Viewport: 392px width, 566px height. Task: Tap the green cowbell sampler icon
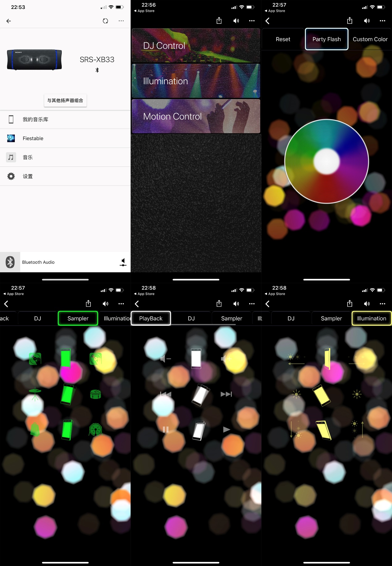pyautogui.click(x=35, y=429)
